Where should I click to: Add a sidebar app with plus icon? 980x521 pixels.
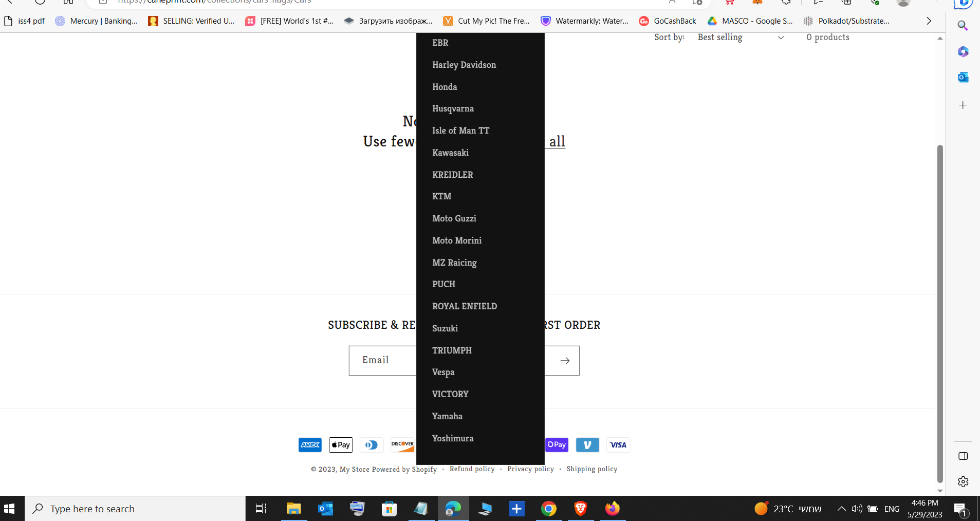point(963,105)
